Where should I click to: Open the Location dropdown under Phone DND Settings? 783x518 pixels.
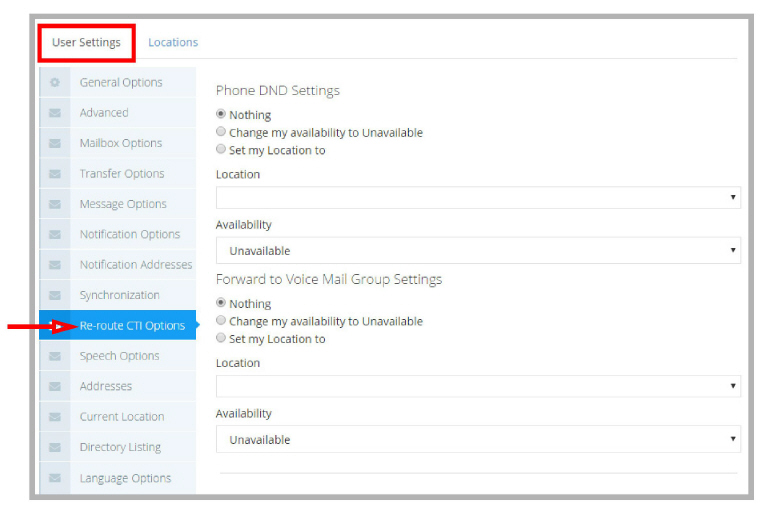[x=478, y=197]
